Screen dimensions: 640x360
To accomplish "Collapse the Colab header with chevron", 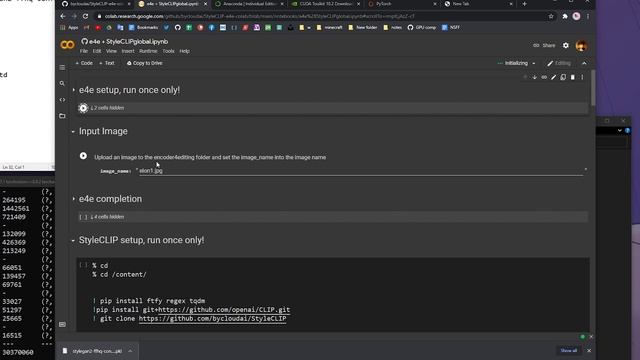I will point(584,63).
